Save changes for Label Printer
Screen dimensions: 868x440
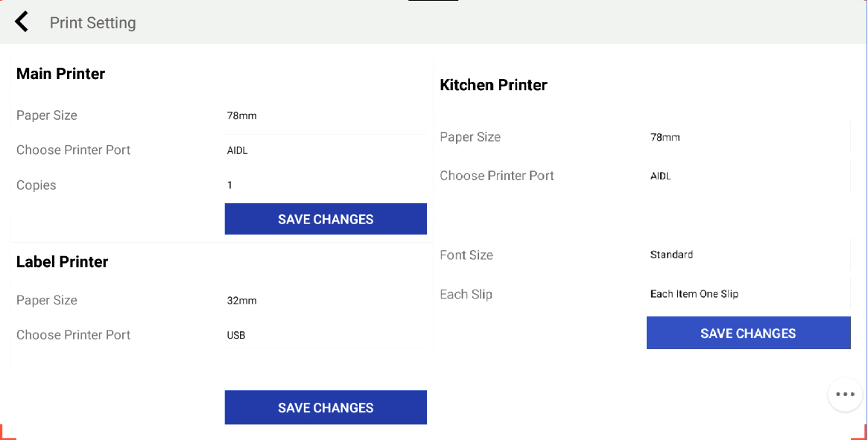326,407
